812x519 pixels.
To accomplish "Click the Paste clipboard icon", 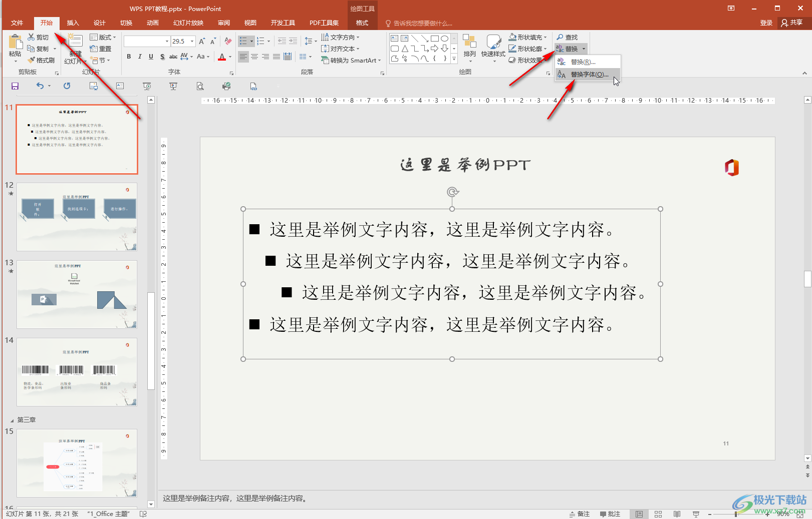I will pyautogui.click(x=15, y=42).
